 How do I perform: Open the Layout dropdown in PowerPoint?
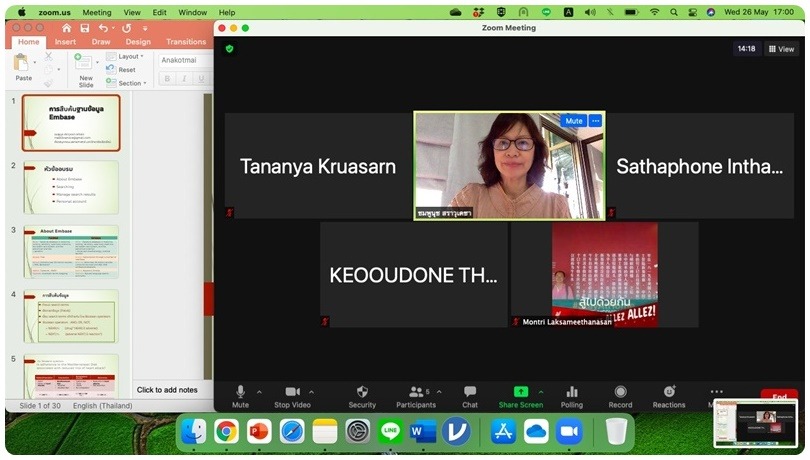tap(129, 57)
